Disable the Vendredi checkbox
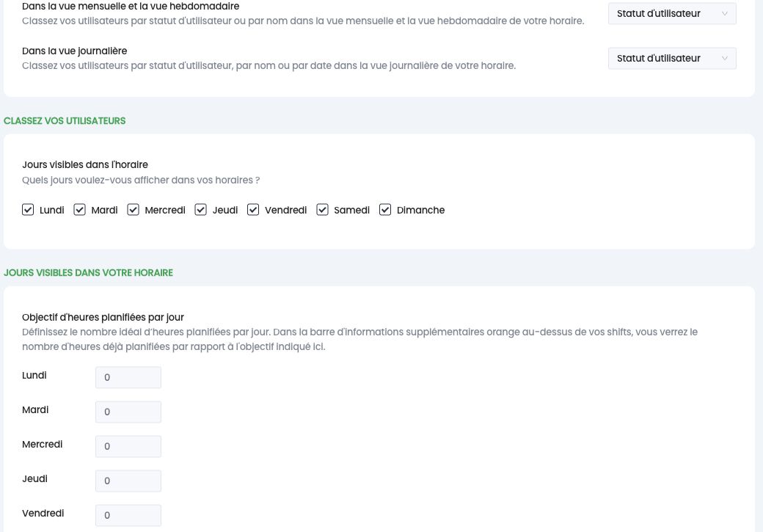763x532 pixels. (253, 210)
